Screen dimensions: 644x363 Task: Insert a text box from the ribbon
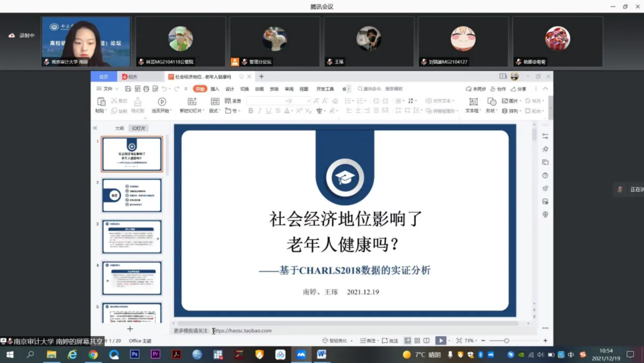point(473,102)
